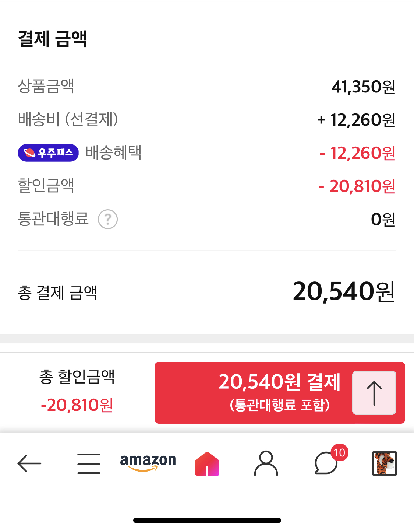Tap the 통관대행료 label text
The width and height of the screenshot is (414, 532).
[53, 219]
